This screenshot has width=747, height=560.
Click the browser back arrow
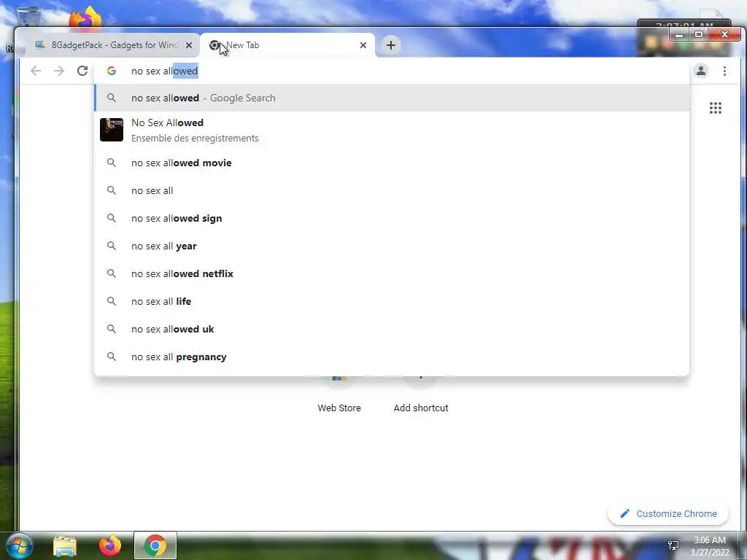point(36,71)
